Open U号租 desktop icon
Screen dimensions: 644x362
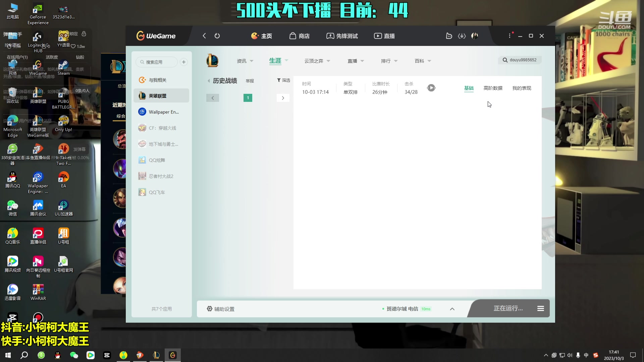point(63,237)
